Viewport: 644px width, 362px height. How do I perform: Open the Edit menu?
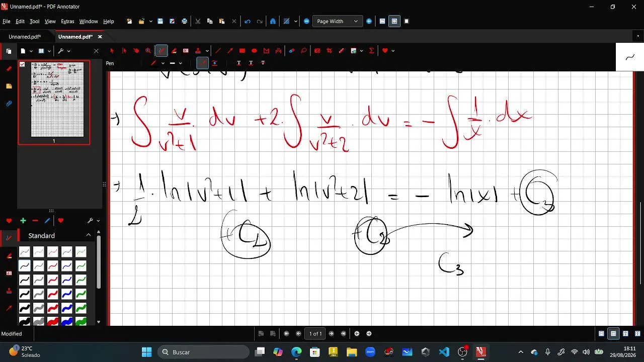[x=20, y=21]
